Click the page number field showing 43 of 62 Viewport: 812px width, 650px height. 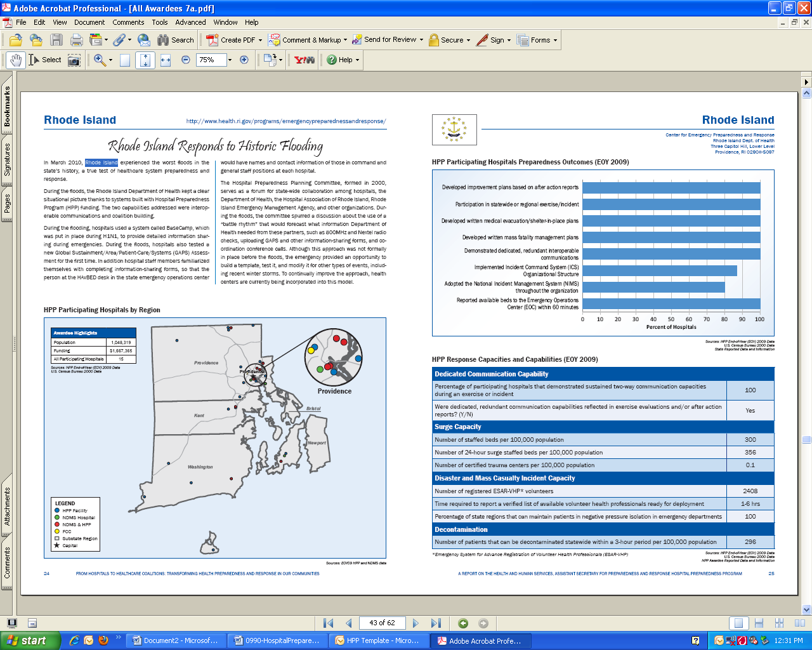[382, 623]
